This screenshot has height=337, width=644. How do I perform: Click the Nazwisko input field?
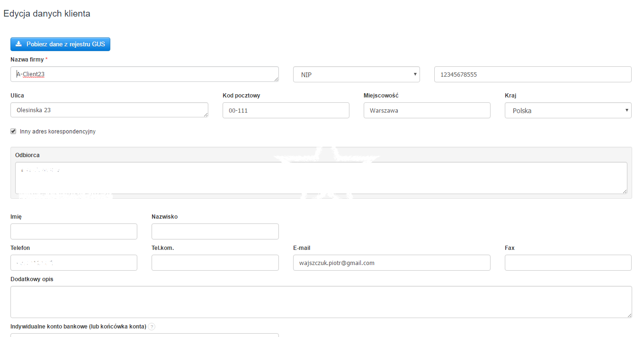(215, 231)
